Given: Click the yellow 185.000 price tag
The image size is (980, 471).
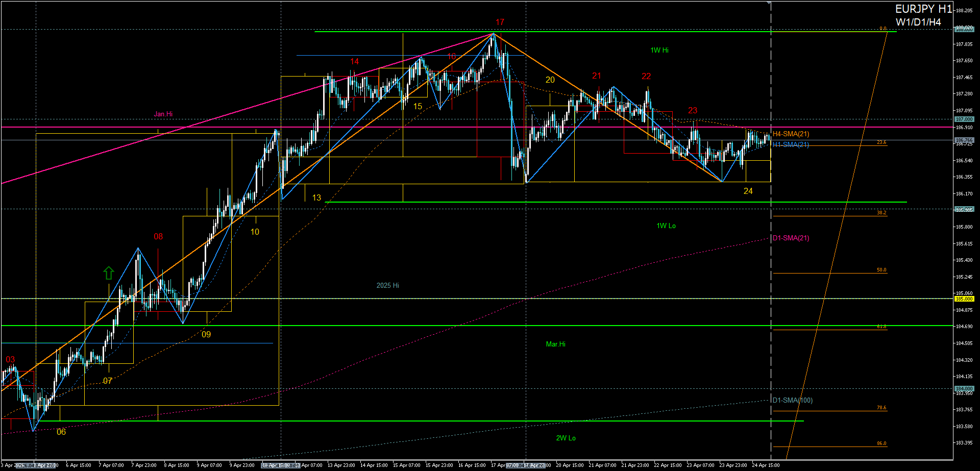Looking at the screenshot, I should (x=964, y=299).
